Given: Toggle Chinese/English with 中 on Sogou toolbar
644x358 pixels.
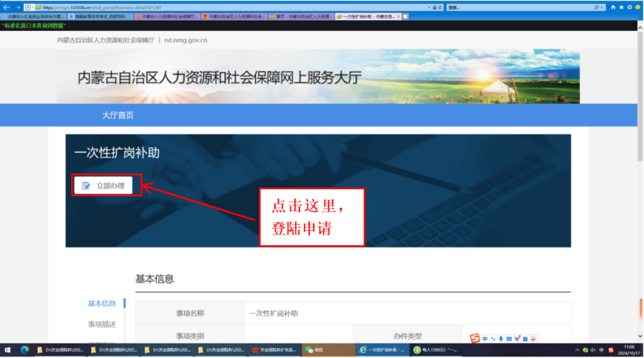Looking at the screenshot, I should point(485,338).
